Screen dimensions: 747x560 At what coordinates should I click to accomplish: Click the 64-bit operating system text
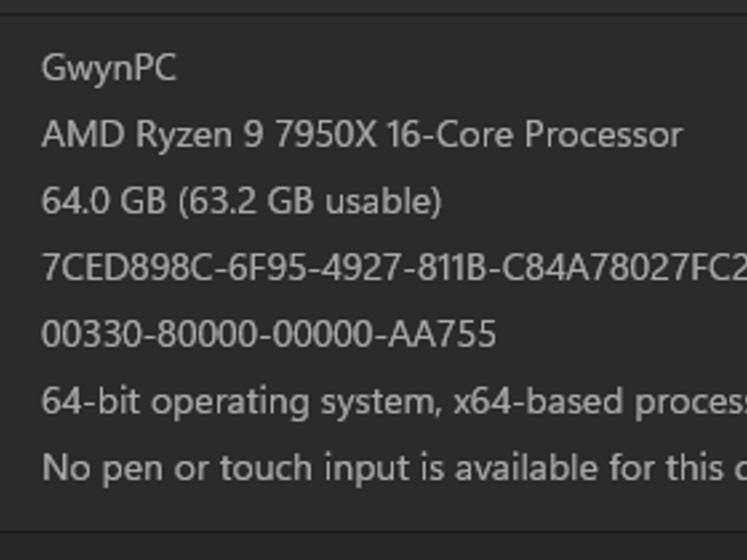tap(243, 402)
